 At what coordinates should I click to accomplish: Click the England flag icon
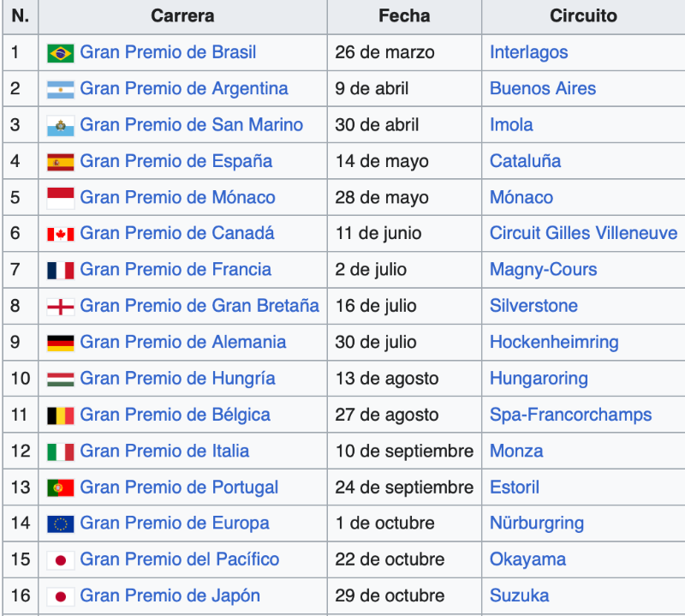60,307
